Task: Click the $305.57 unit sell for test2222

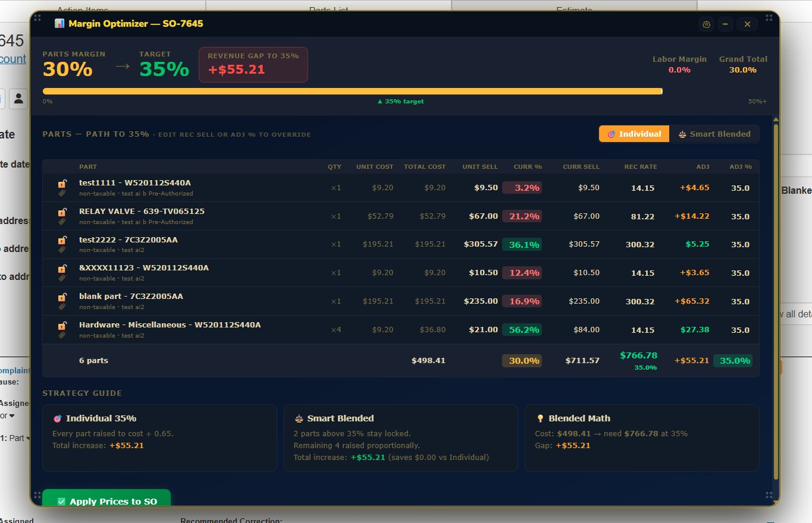Action: click(x=481, y=244)
